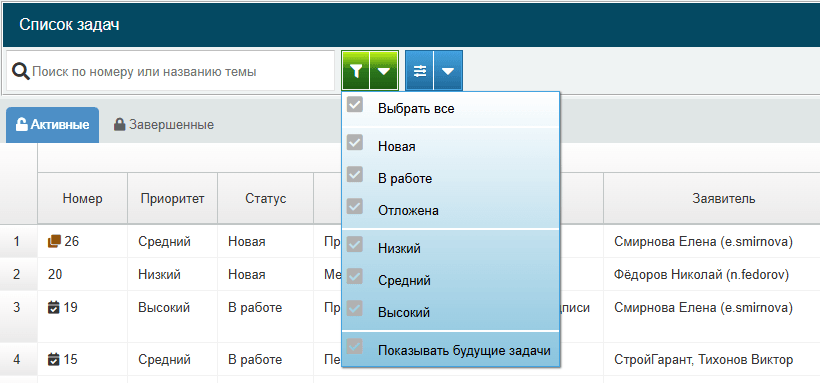Sort by the Статус column header

point(266,198)
